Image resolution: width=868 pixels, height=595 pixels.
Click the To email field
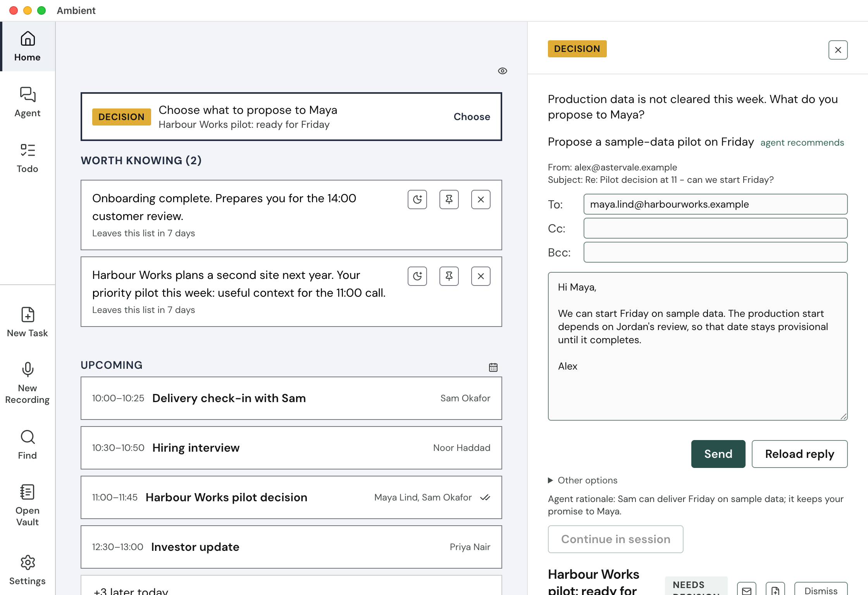coord(715,204)
